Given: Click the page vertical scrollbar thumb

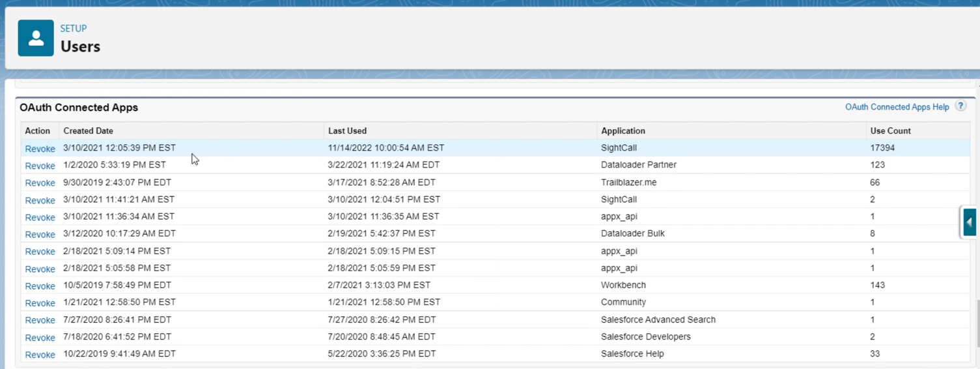Looking at the screenshot, I should [x=977, y=324].
